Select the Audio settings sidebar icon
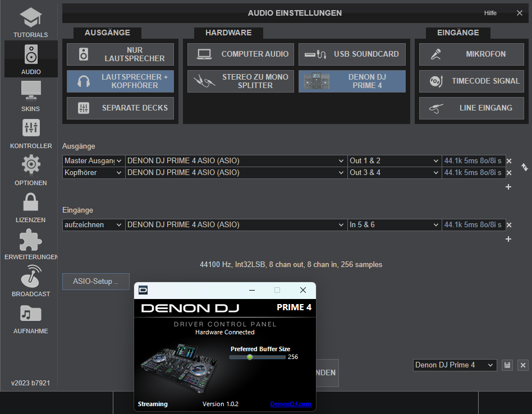Image resolution: width=532 pixels, height=414 pixels. (31, 59)
